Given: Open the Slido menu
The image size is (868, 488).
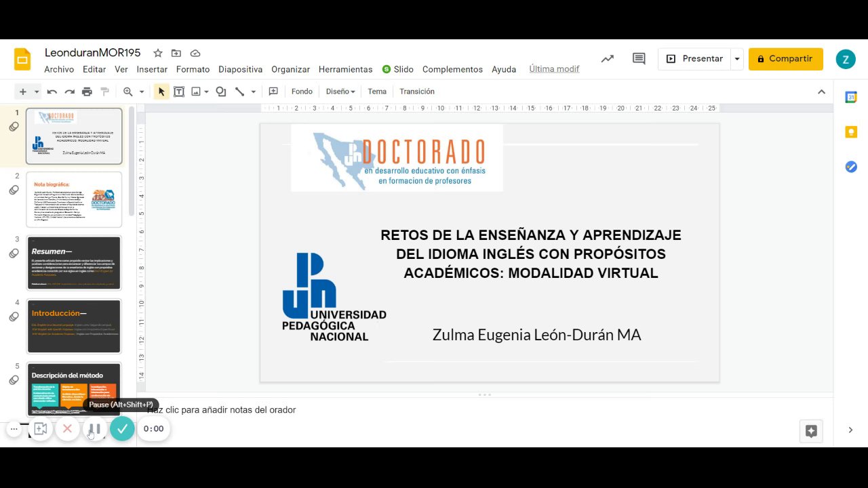Looking at the screenshot, I should pos(398,69).
